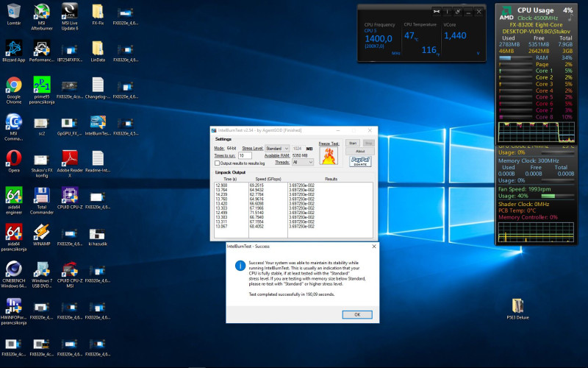Open the About button in IntelBurnTest
Viewport: 588px width, 368px height.
pos(360,151)
